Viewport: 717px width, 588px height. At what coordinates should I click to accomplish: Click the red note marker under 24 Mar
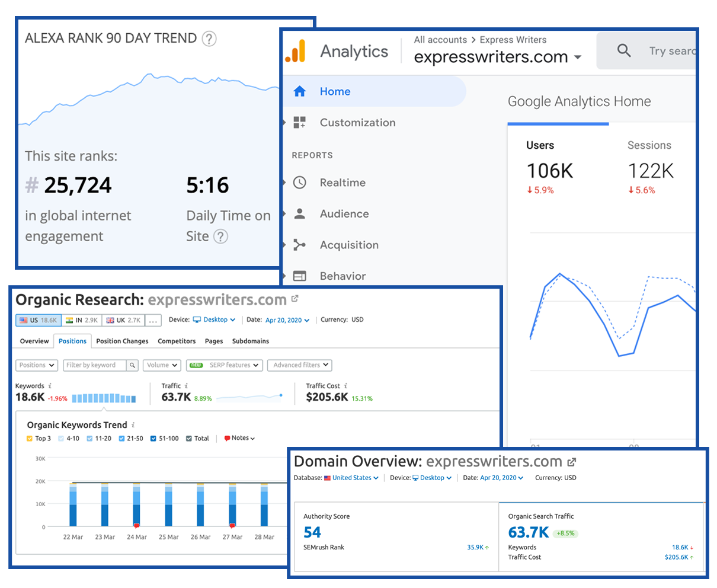click(x=137, y=526)
